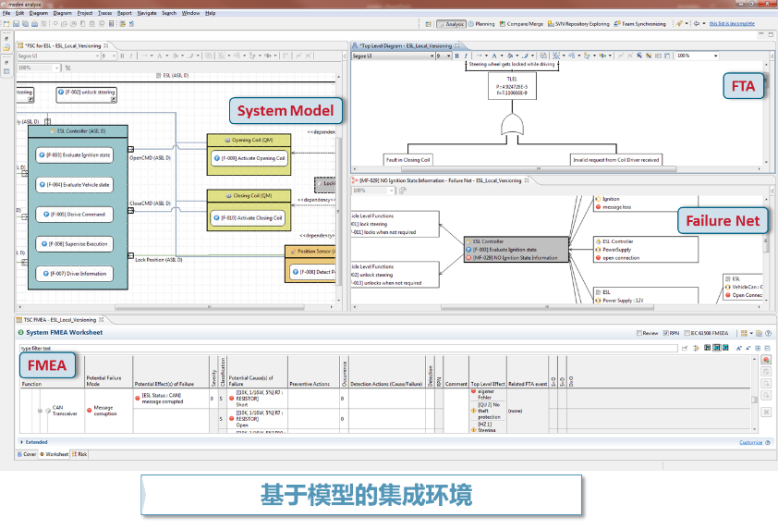Viewport: 778px width, 530px height.
Task: Open the Project menu
Action: pyautogui.click(x=85, y=13)
